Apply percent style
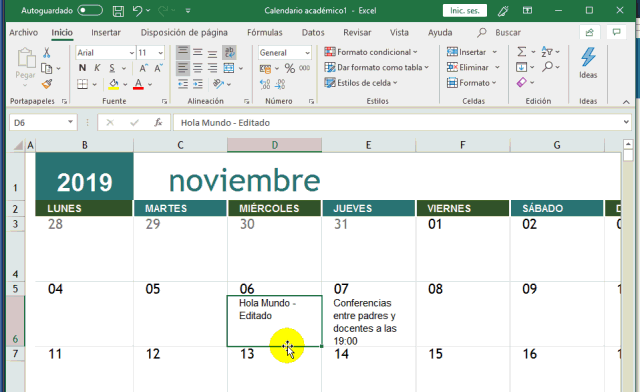This screenshot has height=392, width=640. pyautogui.click(x=290, y=68)
